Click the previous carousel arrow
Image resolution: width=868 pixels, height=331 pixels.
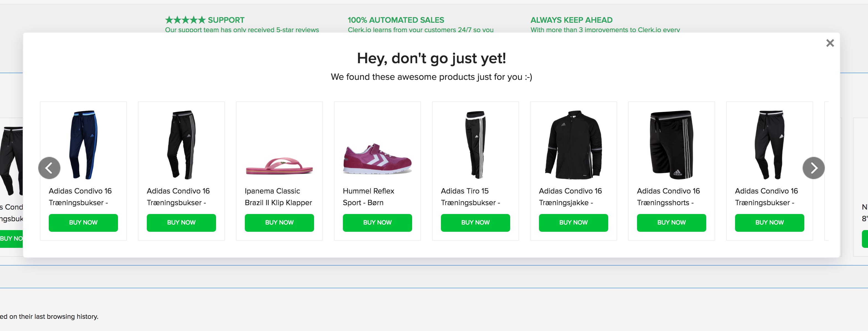coord(49,168)
